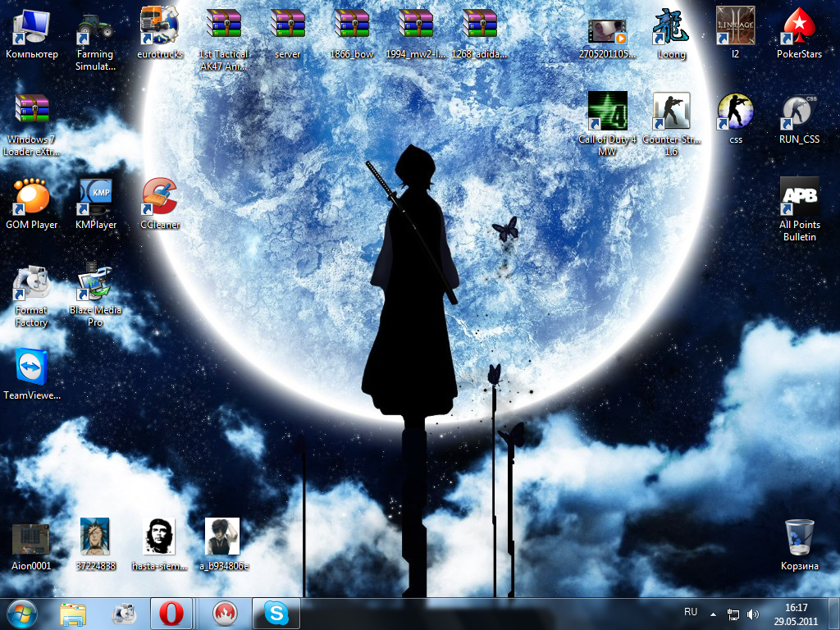Switch to Opera browser in taskbar
Screen dimensions: 840x630
(x=171, y=614)
